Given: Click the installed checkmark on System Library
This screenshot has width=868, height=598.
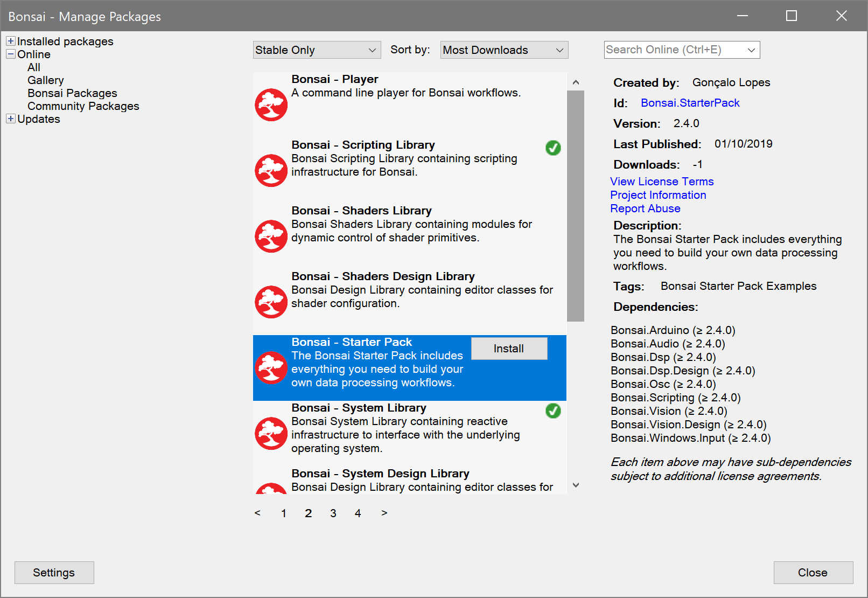Looking at the screenshot, I should click(553, 411).
